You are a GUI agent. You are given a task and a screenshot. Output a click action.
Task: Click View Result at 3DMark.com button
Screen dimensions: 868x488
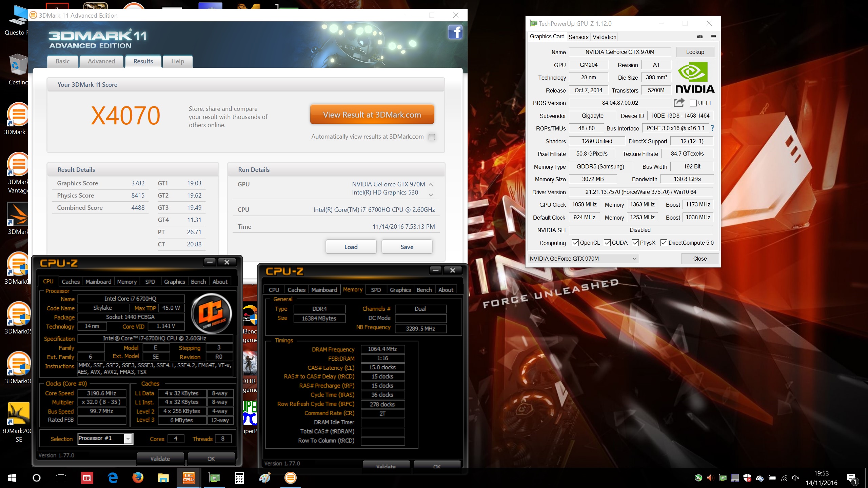click(372, 115)
